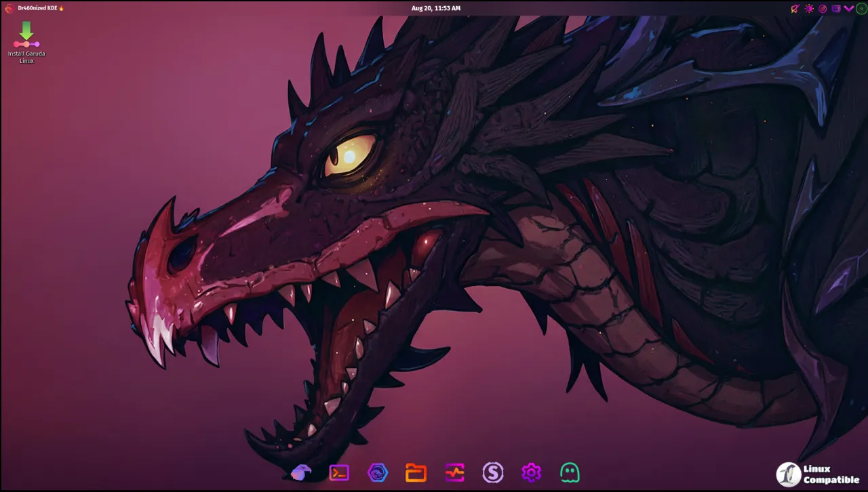Open the clock showing Aug 20, 11:53 AM
This screenshot has width=868, height=492.
pos(436,8)
